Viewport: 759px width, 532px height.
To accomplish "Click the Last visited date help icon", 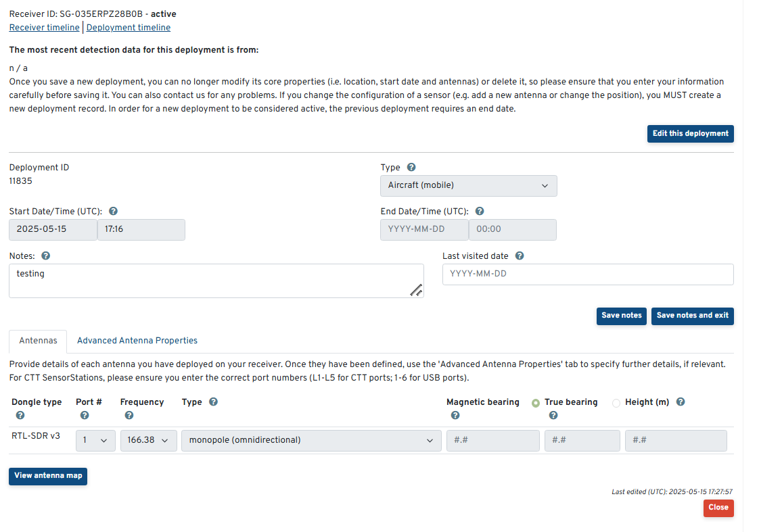I will coord(520,256).
